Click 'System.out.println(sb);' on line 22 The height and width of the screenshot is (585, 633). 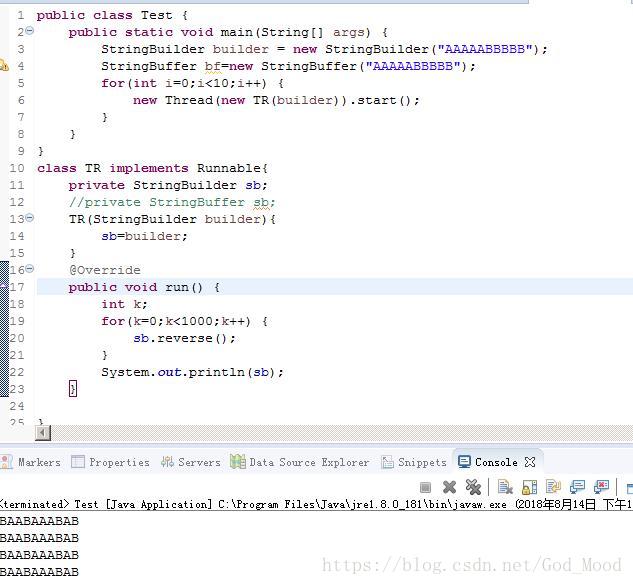[x=193, y=372]
